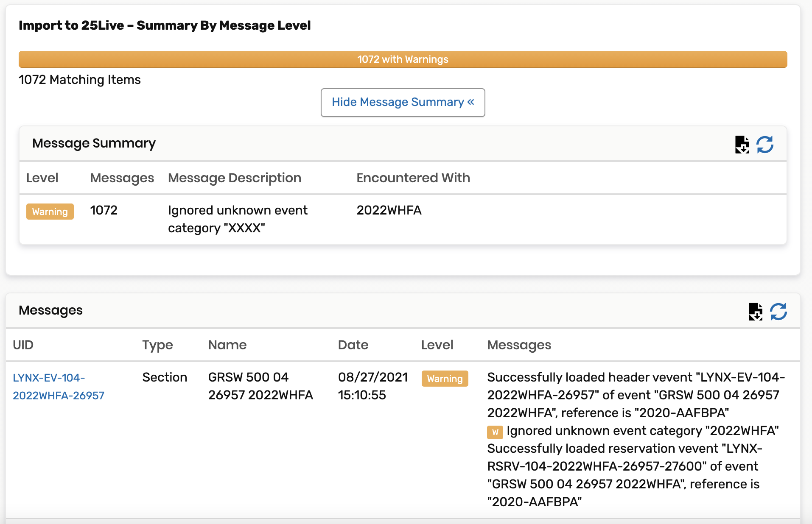Sort Messages table by Date column
This screenshot has height=524, width=812.
coord(353,345)
